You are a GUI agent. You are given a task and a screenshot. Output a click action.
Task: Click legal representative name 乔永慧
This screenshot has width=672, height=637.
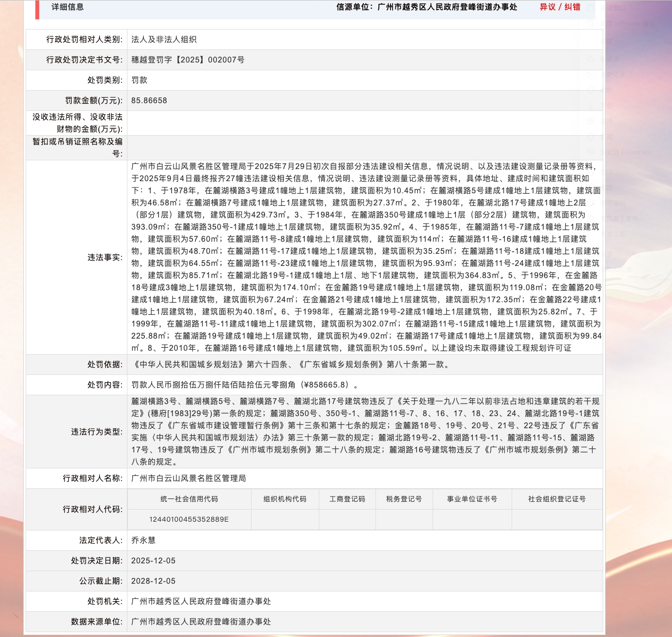(143, 541)
